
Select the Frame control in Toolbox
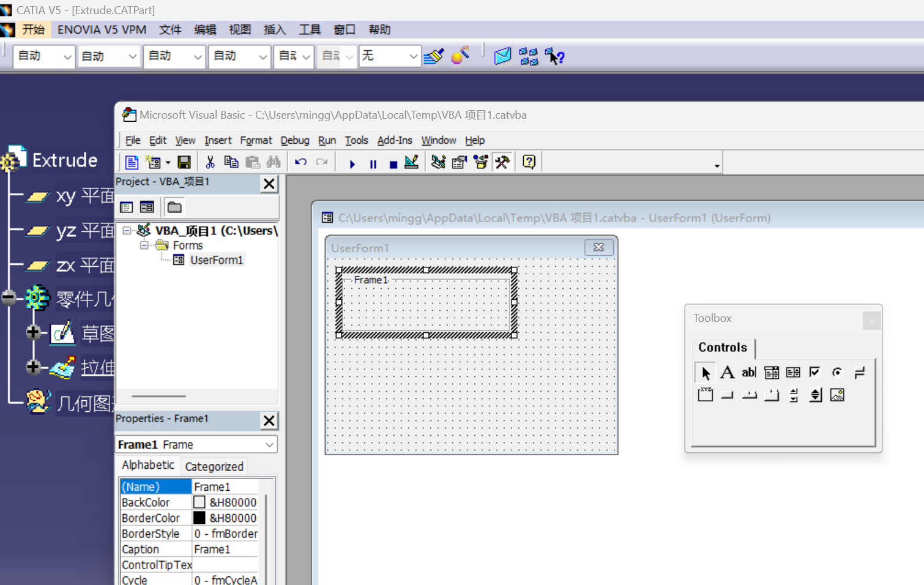[x=705, y=395]
